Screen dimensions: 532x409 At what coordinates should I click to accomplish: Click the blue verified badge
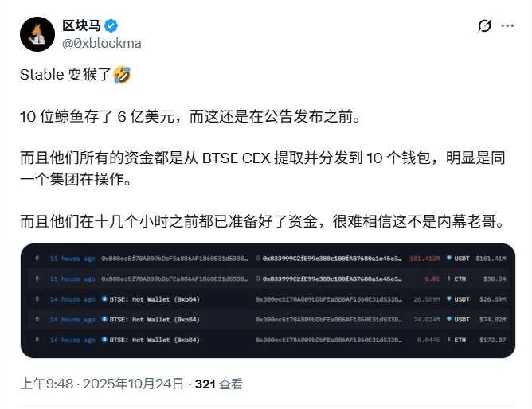(111, 25)
